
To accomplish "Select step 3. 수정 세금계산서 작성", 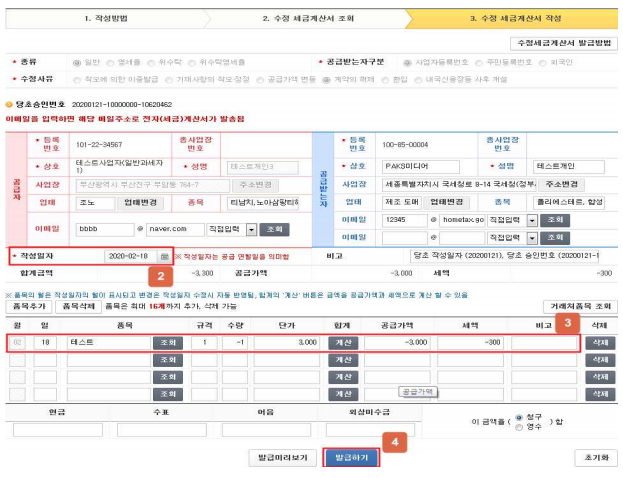I will [x=515, y=18].
